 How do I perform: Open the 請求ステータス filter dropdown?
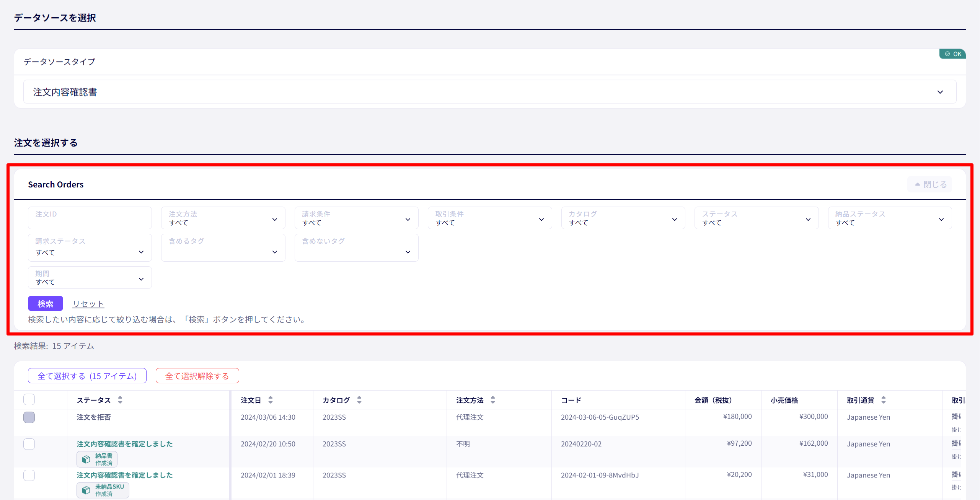[x=90, y=248]
